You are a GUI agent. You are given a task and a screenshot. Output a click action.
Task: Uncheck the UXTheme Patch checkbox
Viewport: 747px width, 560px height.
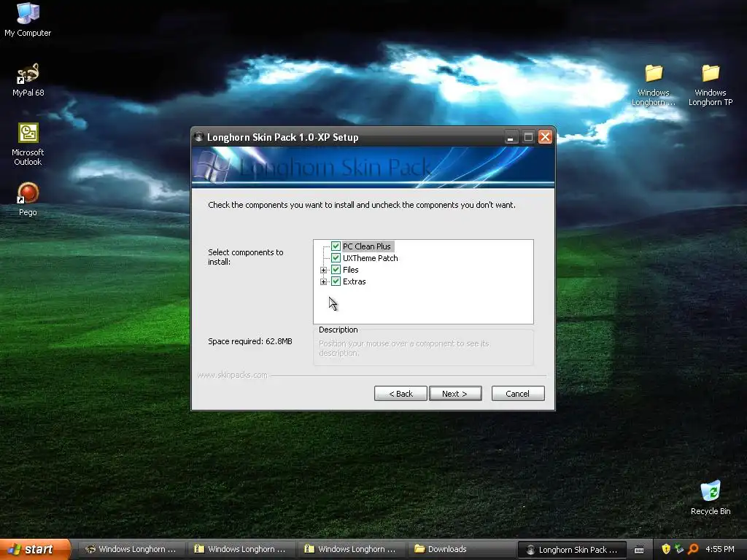(336, 258)
